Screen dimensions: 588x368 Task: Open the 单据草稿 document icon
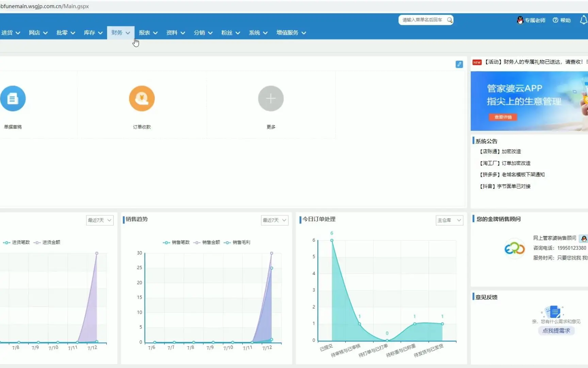pyautogui.click(x=13, y=98)
